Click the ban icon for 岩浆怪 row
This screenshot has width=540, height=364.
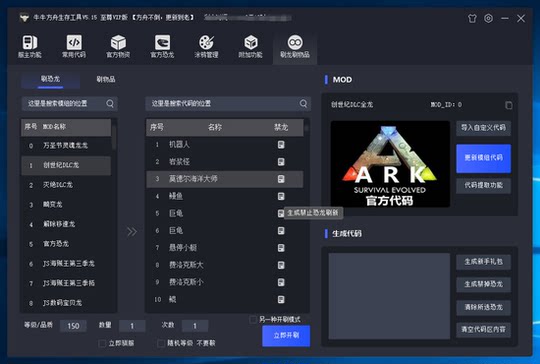click(x=281, y=162)
